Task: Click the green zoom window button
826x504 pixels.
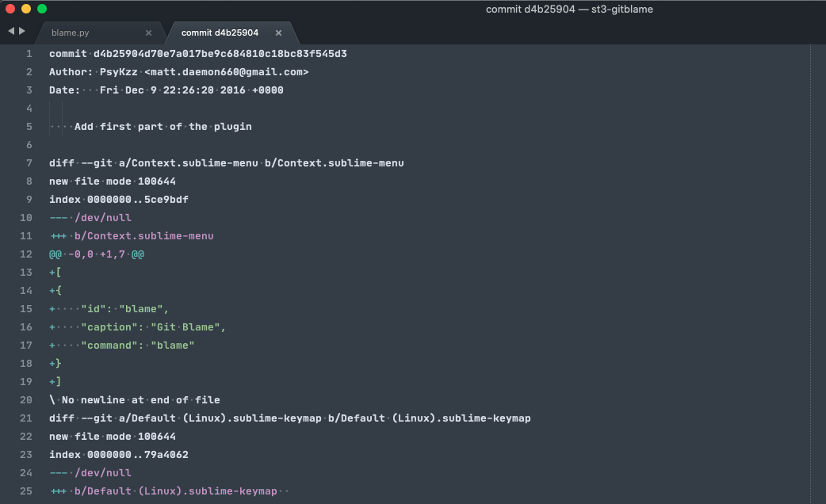Action: (42, 9)
